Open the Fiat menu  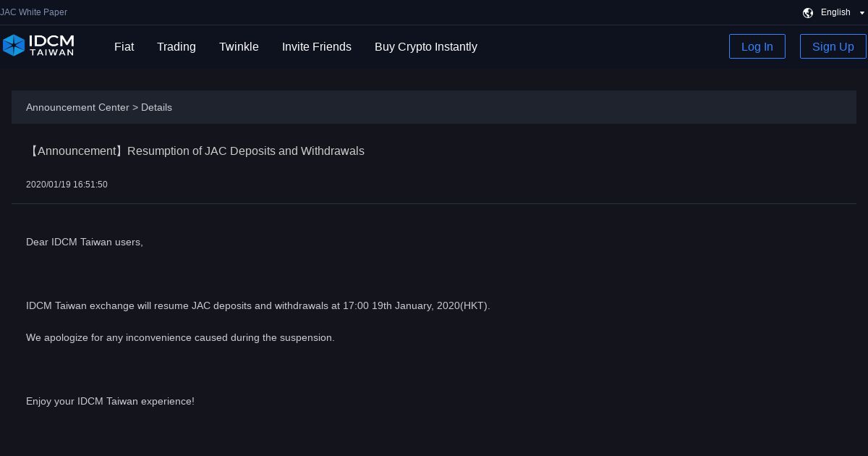point(124,46)
